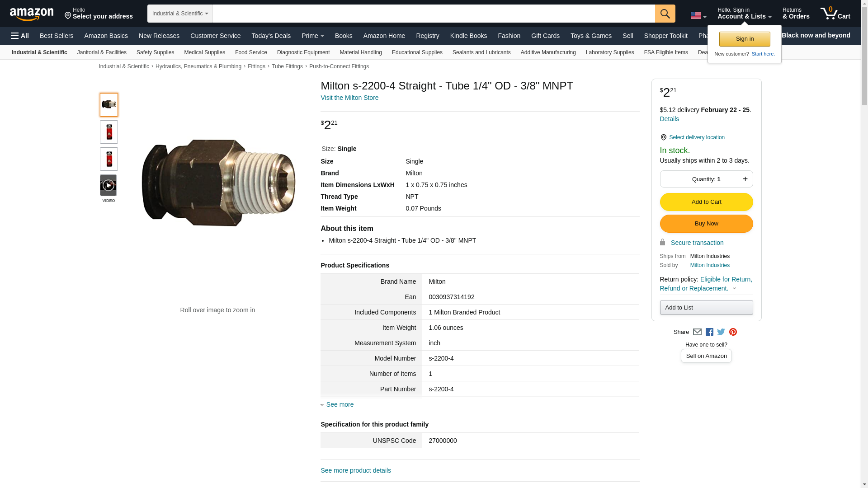Play the product video thumbnail
Viewport: 868px width, 488px height.
coord(108,185)
